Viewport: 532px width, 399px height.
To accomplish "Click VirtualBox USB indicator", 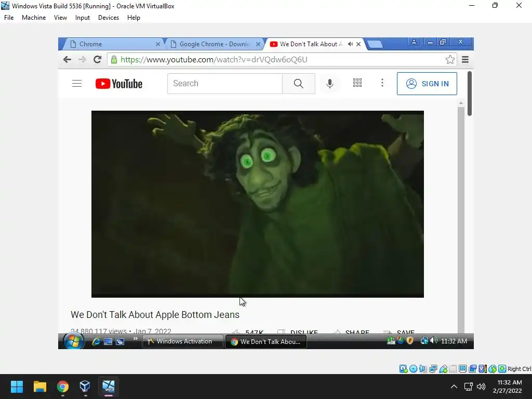I will click(x=443, y=369).
